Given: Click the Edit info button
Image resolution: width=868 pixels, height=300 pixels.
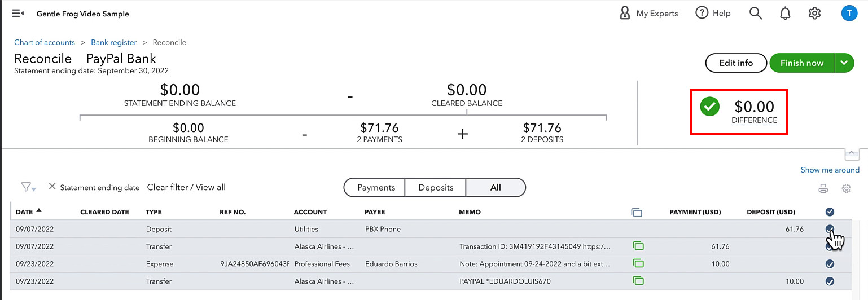Looking at the screenshot, I should [x=736, y=63].
